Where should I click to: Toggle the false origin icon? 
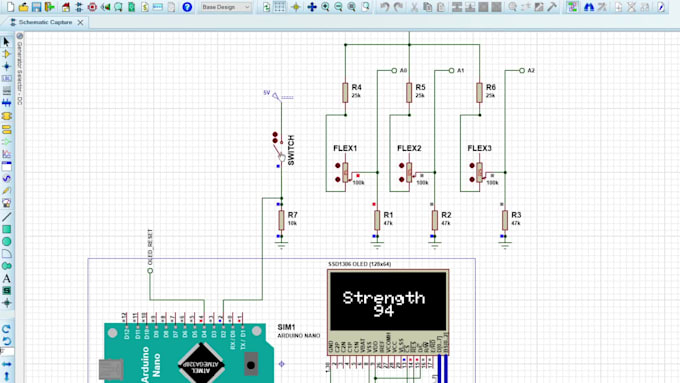296,7
